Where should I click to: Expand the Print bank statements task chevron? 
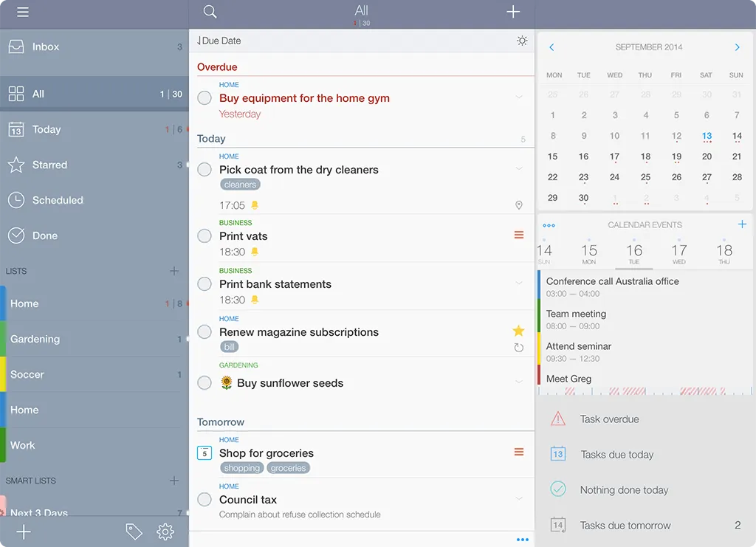pyautogui.click(x=519, y=283)
